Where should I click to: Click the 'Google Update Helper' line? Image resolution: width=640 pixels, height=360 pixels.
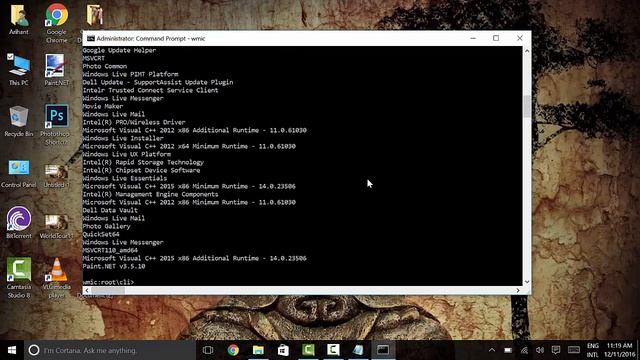coord(119,50)
